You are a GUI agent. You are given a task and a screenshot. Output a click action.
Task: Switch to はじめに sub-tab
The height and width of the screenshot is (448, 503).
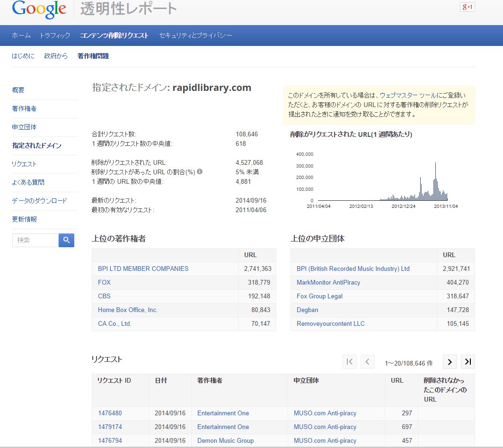coord(23,56)
